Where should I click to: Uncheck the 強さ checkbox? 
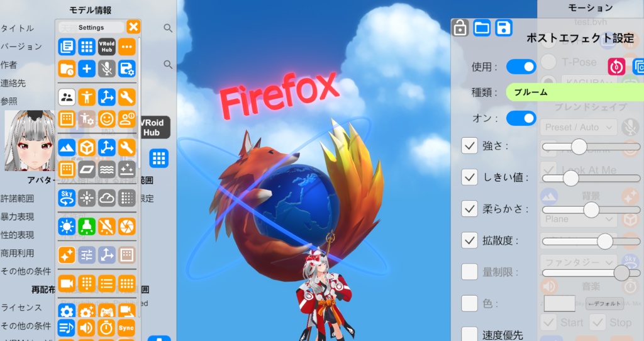coord(469,146)
